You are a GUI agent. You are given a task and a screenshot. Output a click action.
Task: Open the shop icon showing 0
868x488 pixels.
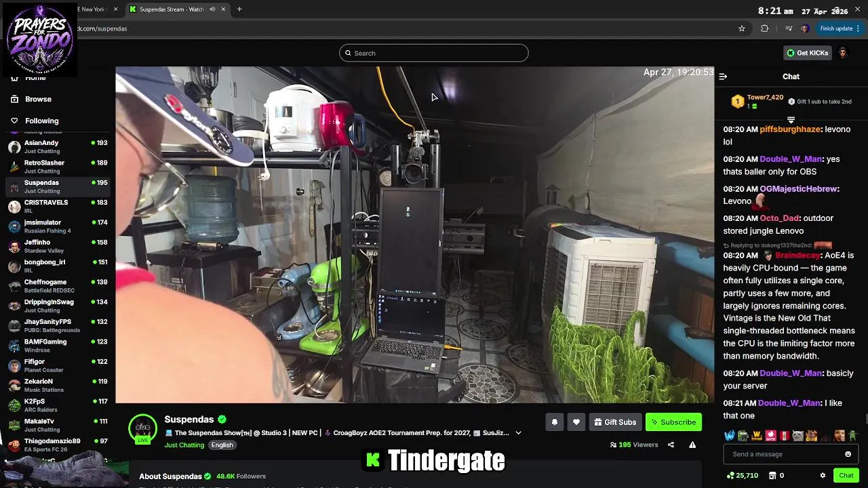pyautogui.click(x=776, y=476)
